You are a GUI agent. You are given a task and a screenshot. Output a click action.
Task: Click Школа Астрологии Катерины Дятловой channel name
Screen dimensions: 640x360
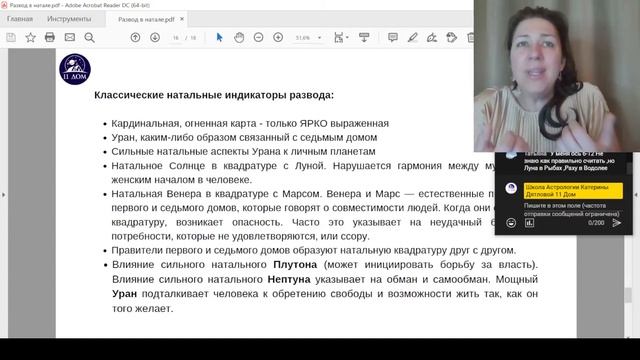tap(573, 191)
